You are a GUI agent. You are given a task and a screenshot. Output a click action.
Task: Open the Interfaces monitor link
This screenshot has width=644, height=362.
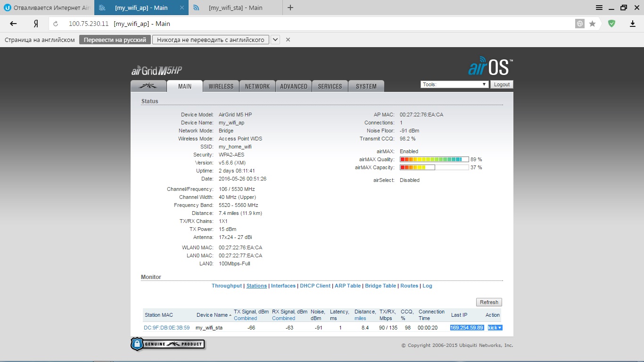(283, 286)
